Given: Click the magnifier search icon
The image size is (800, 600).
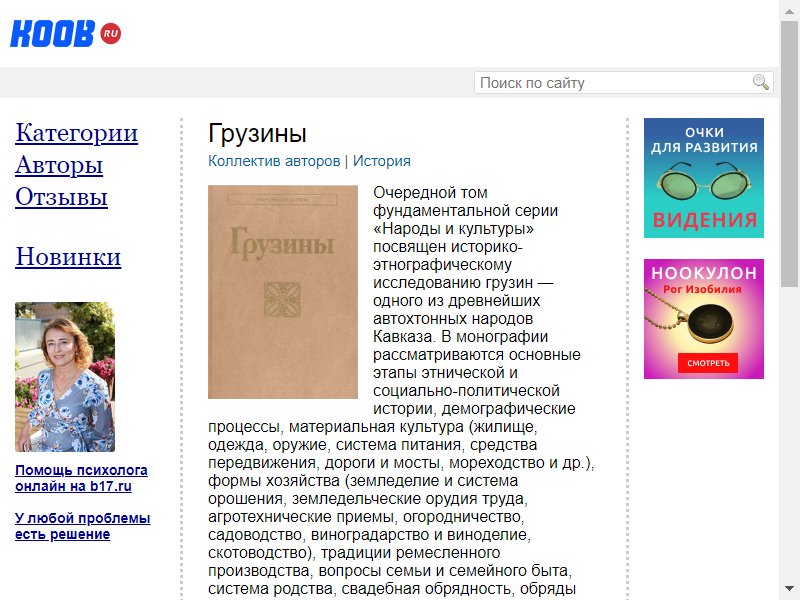Looking at the screenshot, I should click(761, 83).
